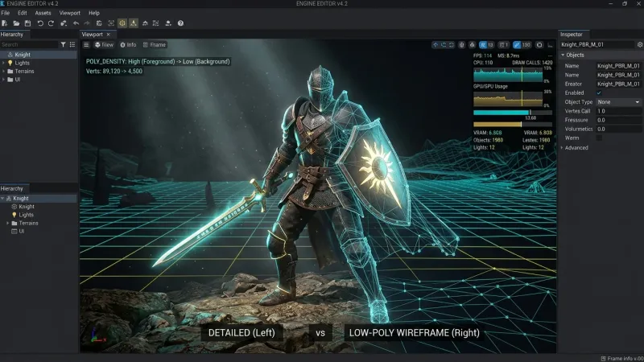
Task: Collapse the Objects section in the Inspector
Action: 563,55
